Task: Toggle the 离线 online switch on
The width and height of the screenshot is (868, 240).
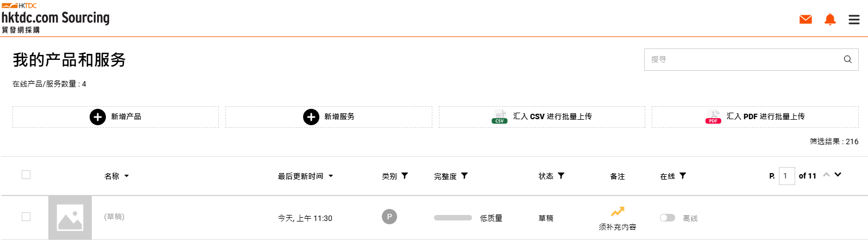Action: (x=667, y=218)
